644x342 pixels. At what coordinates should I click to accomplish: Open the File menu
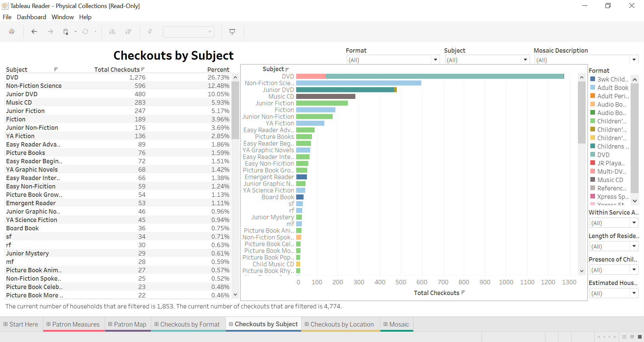(7, 17)
